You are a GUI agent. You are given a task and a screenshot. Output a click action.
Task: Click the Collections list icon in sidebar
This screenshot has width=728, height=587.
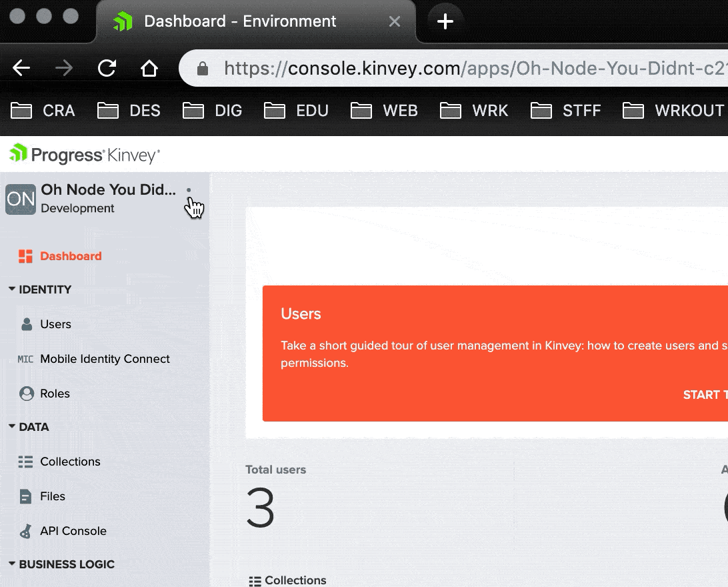(x=25, y=462)
